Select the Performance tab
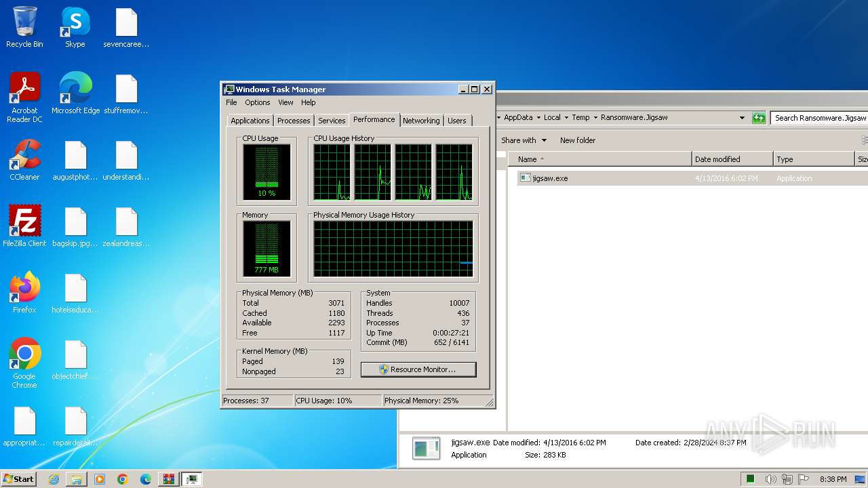868x488 pixels. (374, 119)
